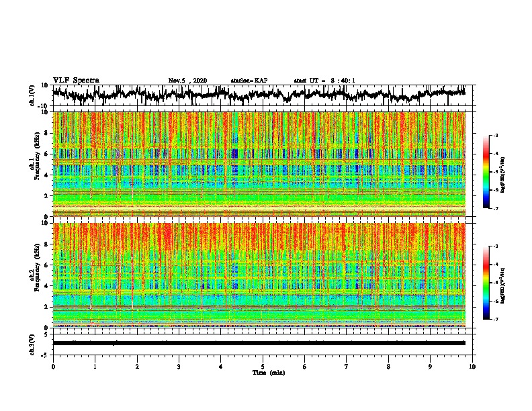
Task: Click the time axis tick label '0'
Action: pyautogui.click(x=53, y=367)
